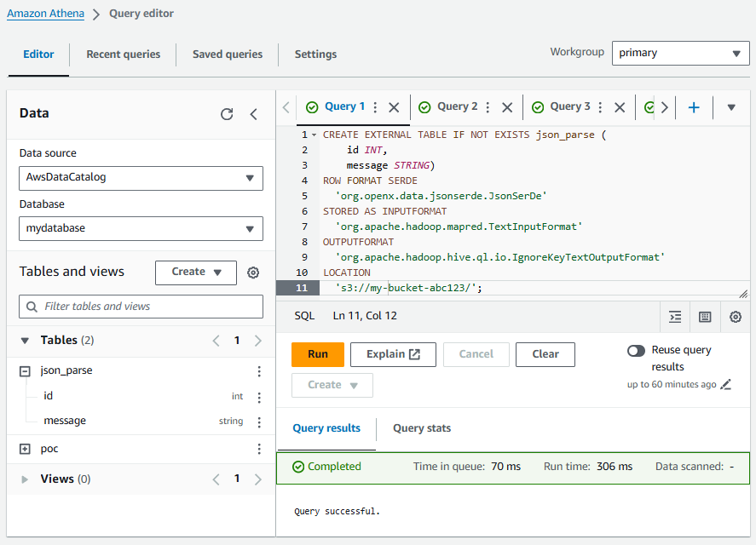The height and width of the screenshot is (545, 756).
Task: Open the Workgroup primary dropdown
Action: [x=681, y=53]
